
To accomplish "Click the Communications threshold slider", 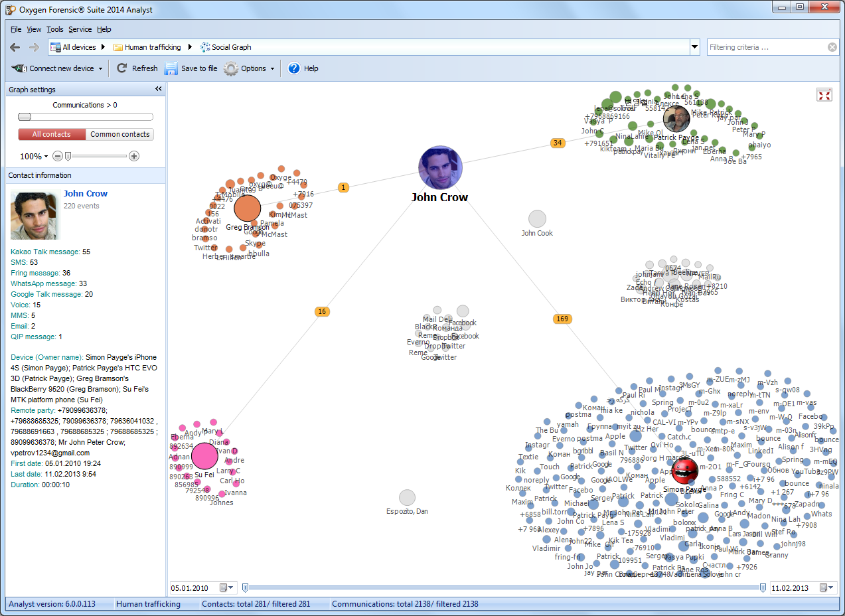I will (x=85, y=117).
